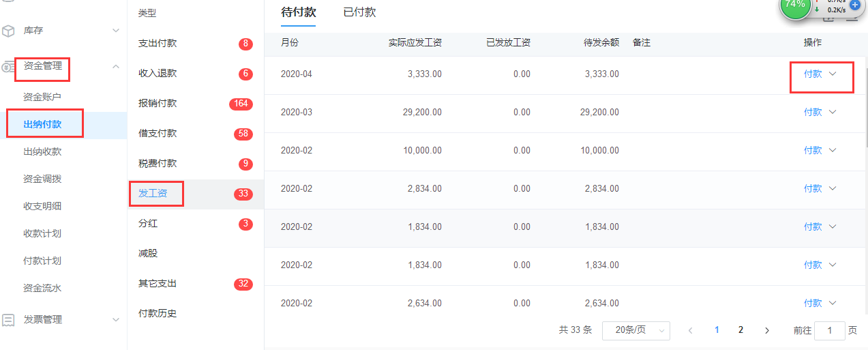Select the 发工资 payment type
868x350 pixels.
[196, 194]
